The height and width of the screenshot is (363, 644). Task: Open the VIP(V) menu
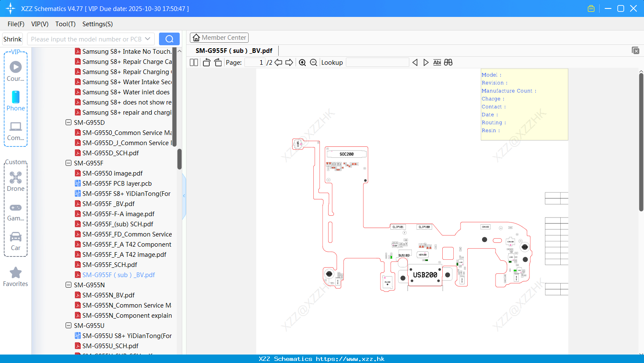[40, 24]
